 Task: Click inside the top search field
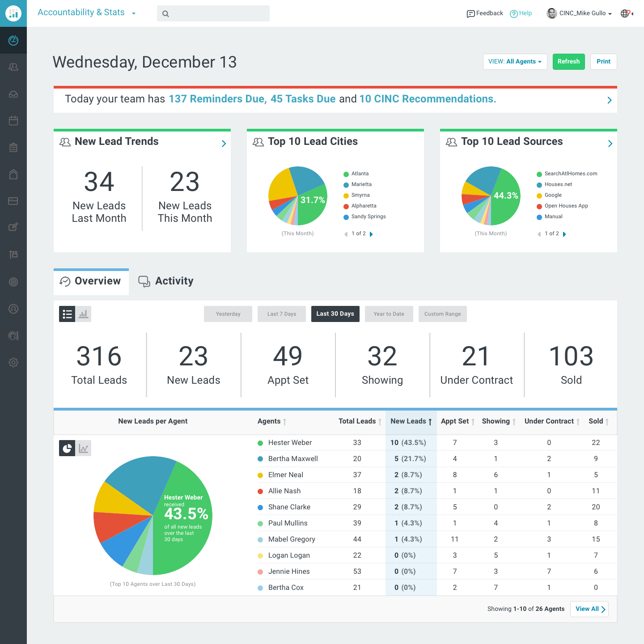click(213, 13)
